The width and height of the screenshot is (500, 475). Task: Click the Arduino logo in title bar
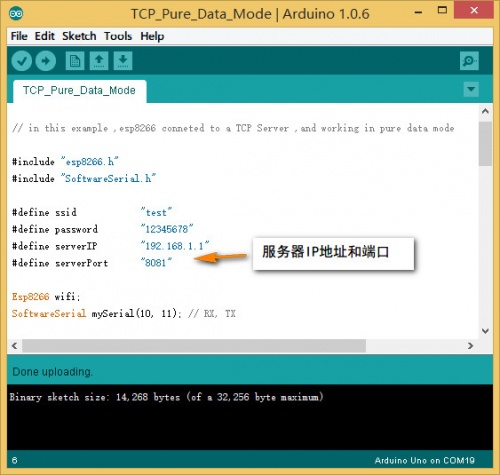click(x=16, y=14)
